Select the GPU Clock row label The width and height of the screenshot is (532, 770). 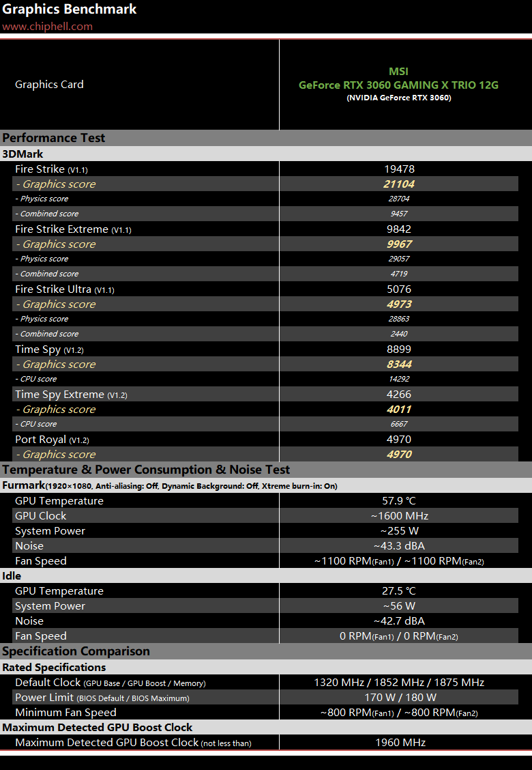point(40,515)
